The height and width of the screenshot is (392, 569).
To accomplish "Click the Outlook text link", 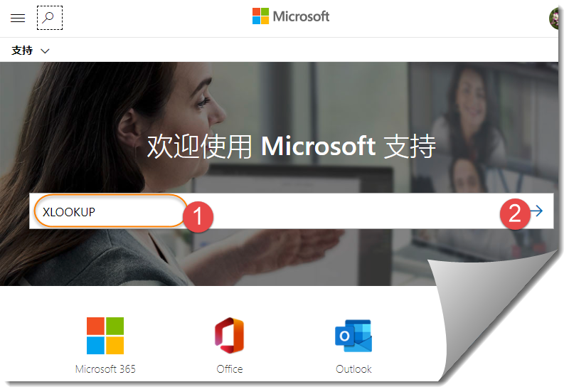I will coord(353,369).
